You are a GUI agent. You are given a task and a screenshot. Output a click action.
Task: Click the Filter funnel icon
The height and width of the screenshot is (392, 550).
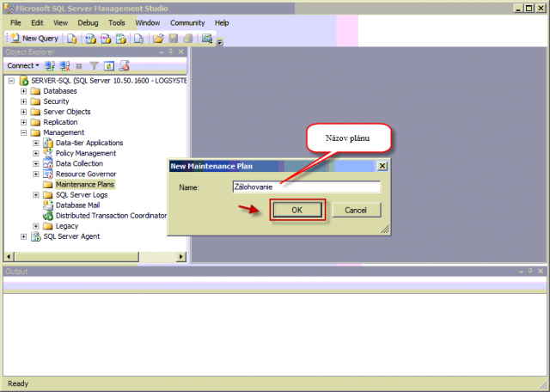pyautogui.click(x=94, y=65)
